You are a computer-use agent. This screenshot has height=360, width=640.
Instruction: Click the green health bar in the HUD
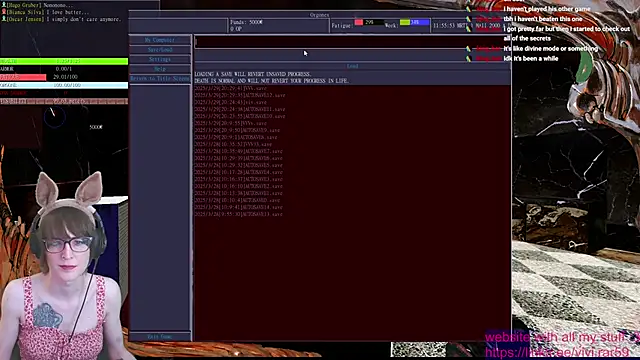(64, 61)
